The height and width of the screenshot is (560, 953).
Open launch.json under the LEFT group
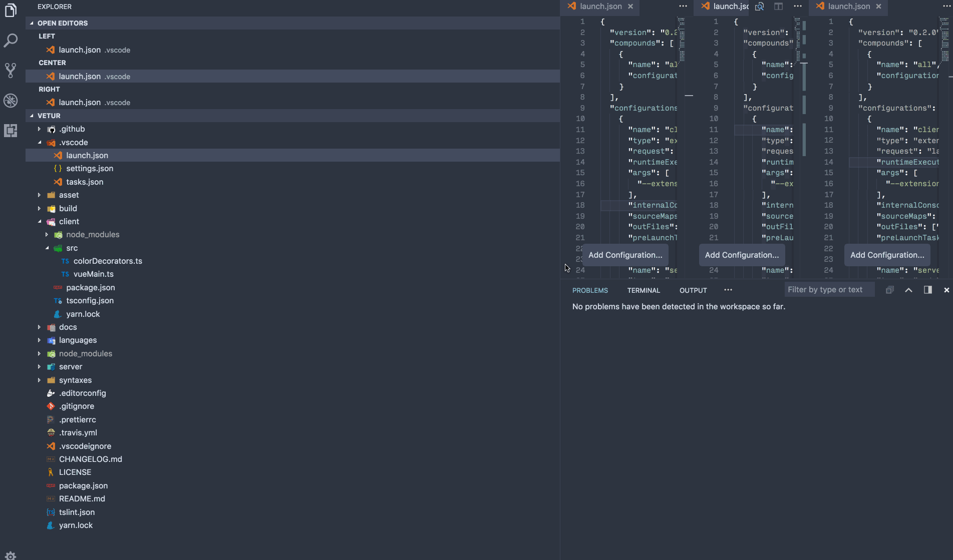(292, 50)
